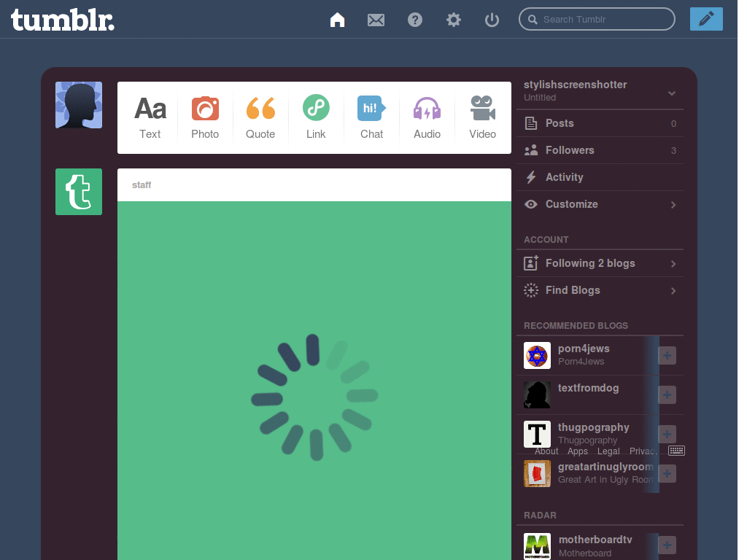Follow textfromdog with its plus button
This screenshot has height=560, width=747.
(667, 394)
